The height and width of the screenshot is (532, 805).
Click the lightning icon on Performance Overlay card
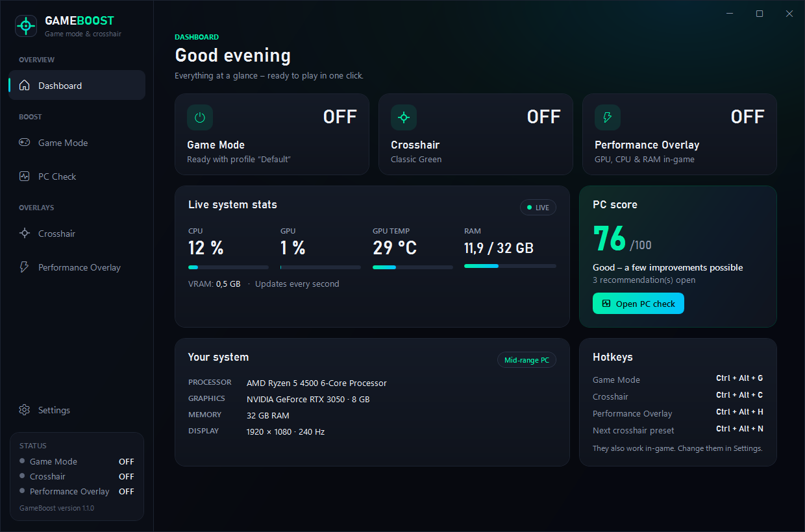pyautogui.click(x=608, y=117)
